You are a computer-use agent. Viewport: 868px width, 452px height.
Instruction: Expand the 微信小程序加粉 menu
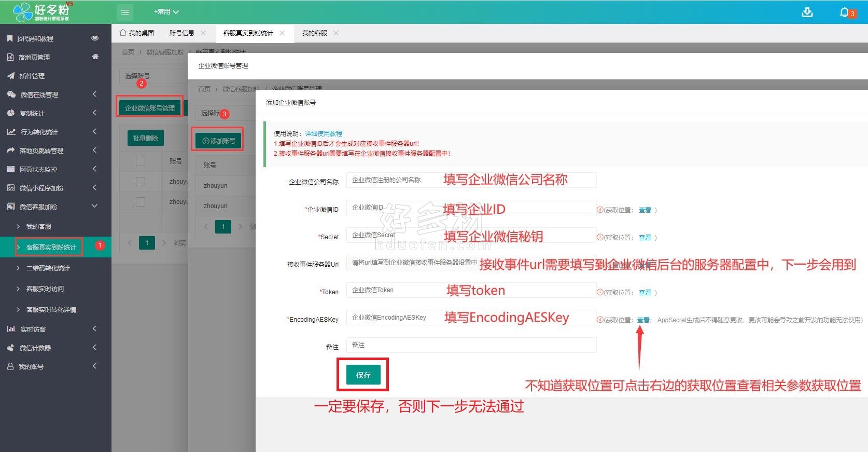(x=94, y=187)
